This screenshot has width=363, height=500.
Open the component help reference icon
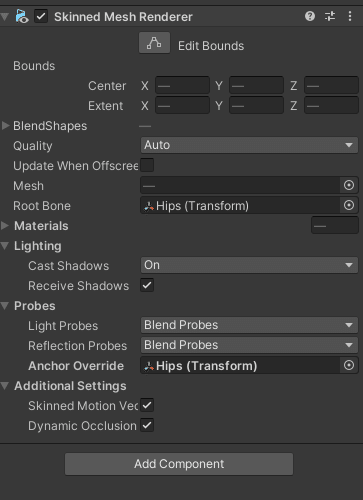pyautogui.click(x=310, y=16)
